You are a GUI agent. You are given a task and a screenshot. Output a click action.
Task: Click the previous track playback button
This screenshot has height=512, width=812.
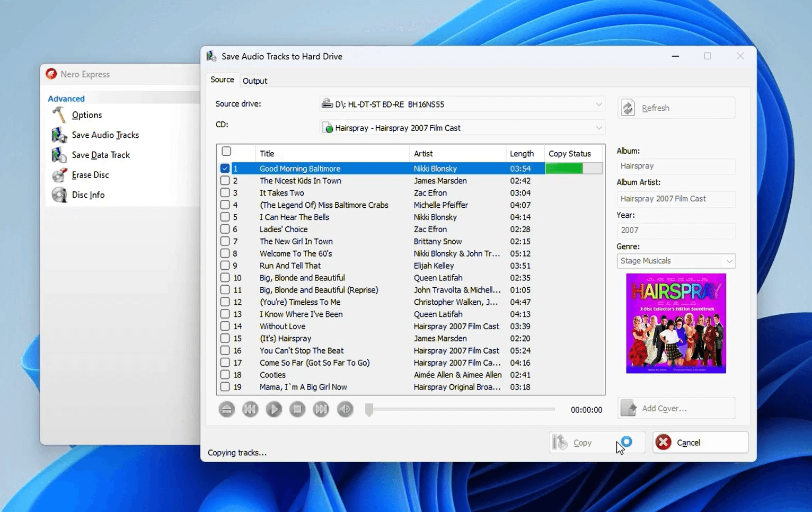(x=250, y=409)
